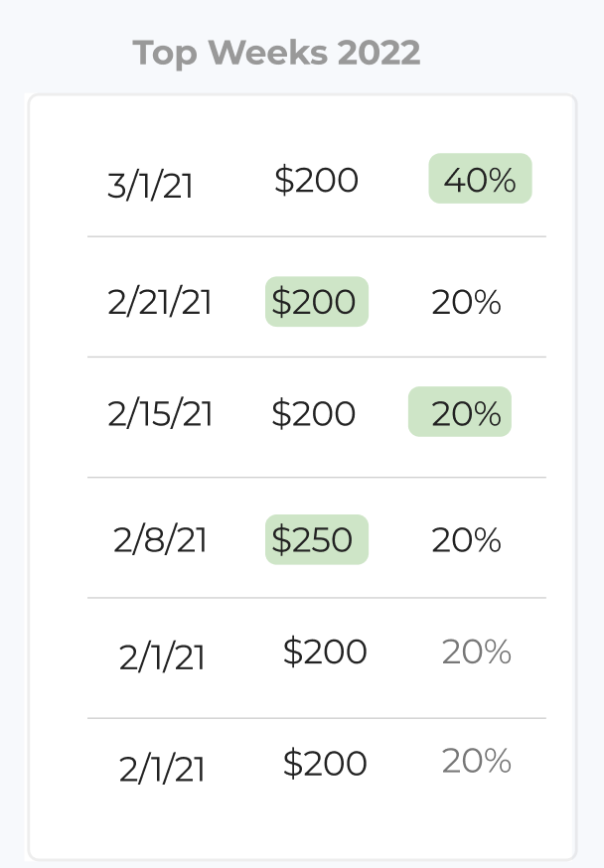604x868 pixels.
Task: Click $200 in the upper 2/1/21 row
Action: tap(325, 651)
